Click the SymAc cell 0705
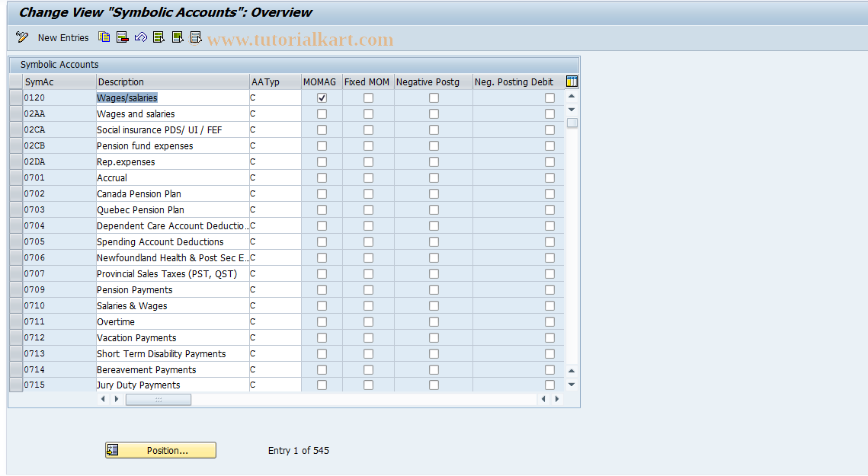 [59, 242]
